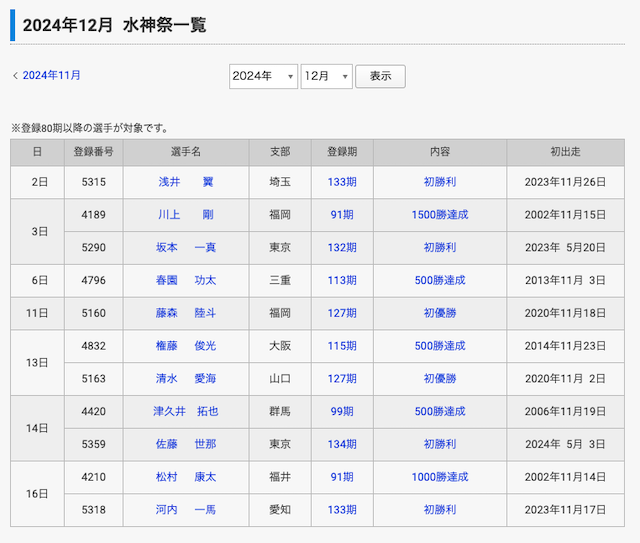The height and width of the screenshot is (543, 640).
Task: Click the 113期 registration period link
Action: click(342, 280)
